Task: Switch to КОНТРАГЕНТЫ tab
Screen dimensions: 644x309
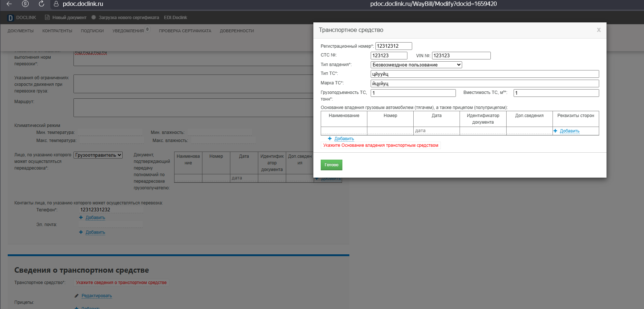Action: 57,31
